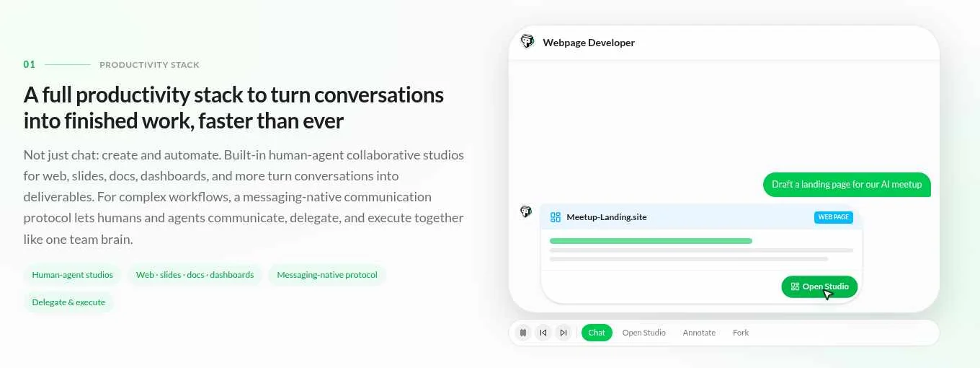The width and height of the screenshot is (980, 368).
Task: Click the Human-agent studios tag
Action: 73,275
